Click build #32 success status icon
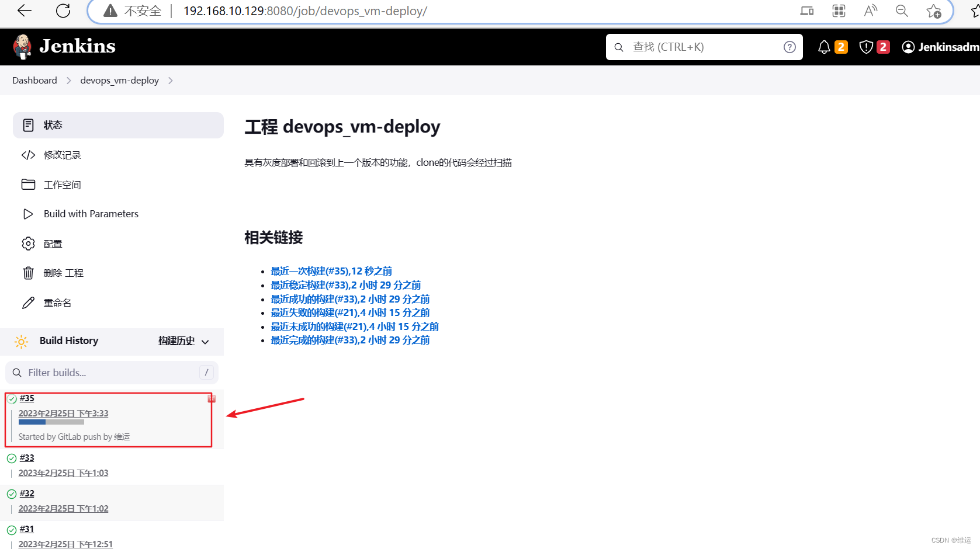980x549 pixels. [12, 494]
